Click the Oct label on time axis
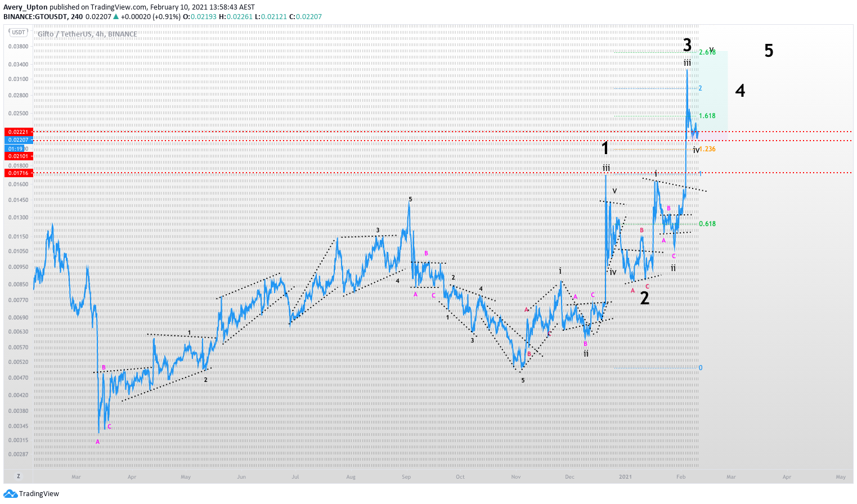The image size is (857, 504). [460, 477]
